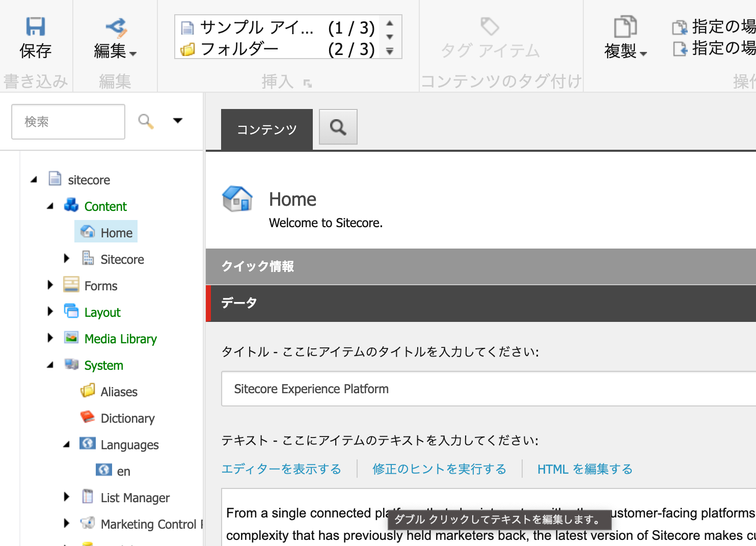Select System in the tree
The width and height of the screenshot is (756, 546).
pos(104,365)
